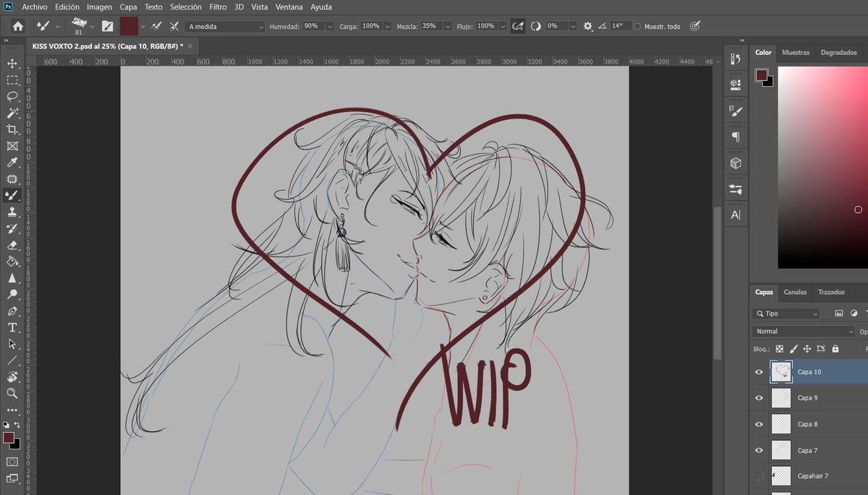Viewport: 868px width, 495px height.
Task: Select the Pen tool
Action: [12, 311]
